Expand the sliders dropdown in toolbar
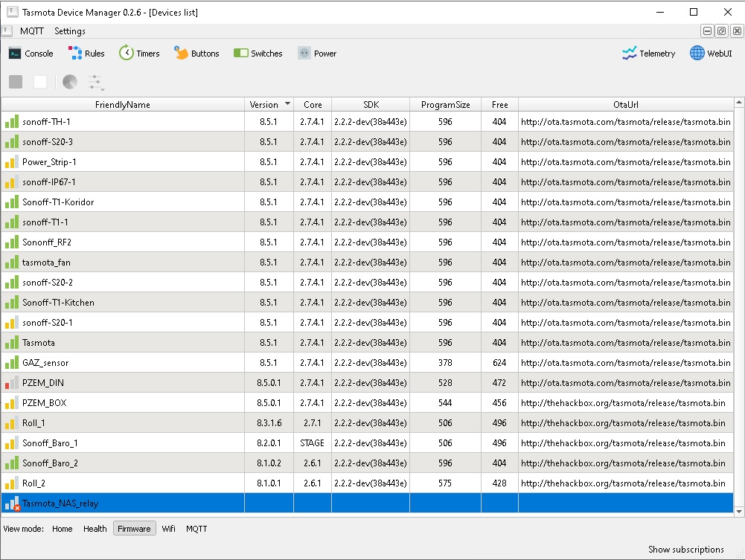The height and width of the screenshot is (560, 745). [95, 83]
